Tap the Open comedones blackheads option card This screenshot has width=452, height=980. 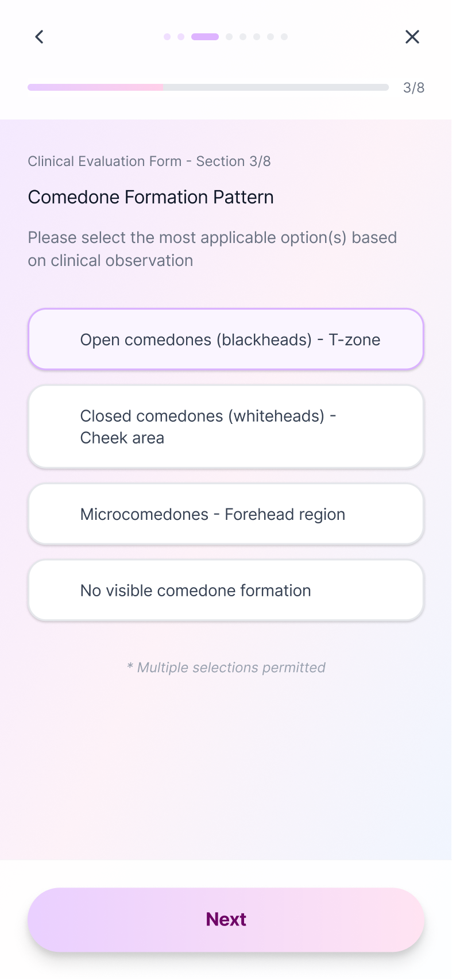[226, 339]
